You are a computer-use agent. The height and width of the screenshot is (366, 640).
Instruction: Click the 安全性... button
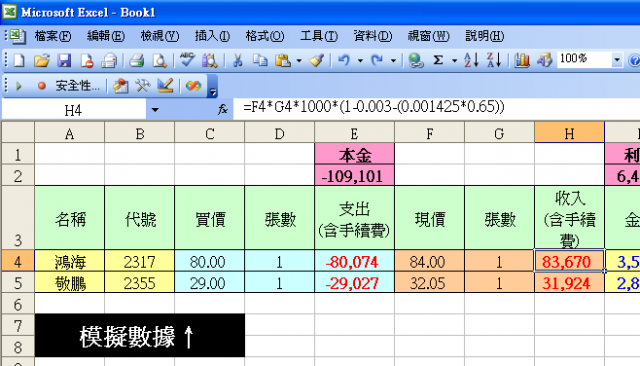(78, 86)
